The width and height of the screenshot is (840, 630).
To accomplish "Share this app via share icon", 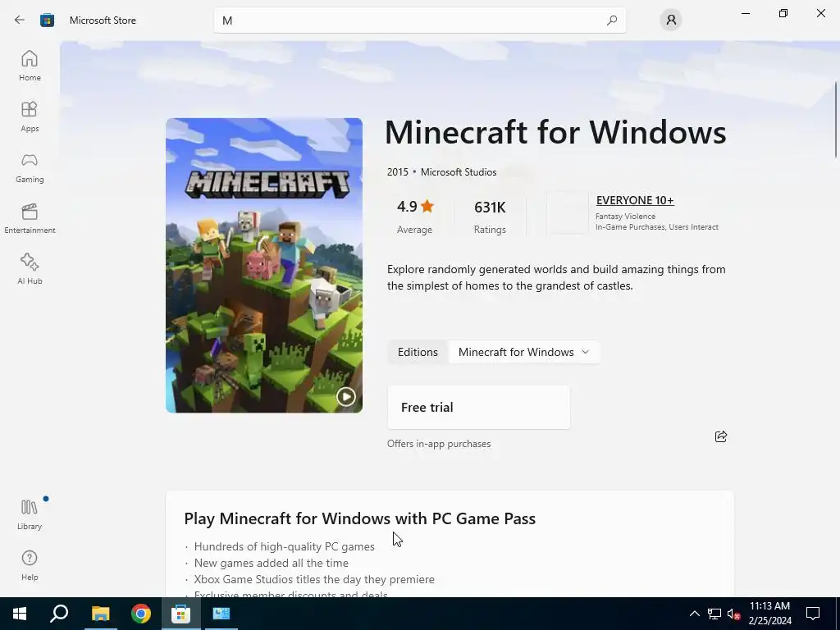I will tap(721, 436).
